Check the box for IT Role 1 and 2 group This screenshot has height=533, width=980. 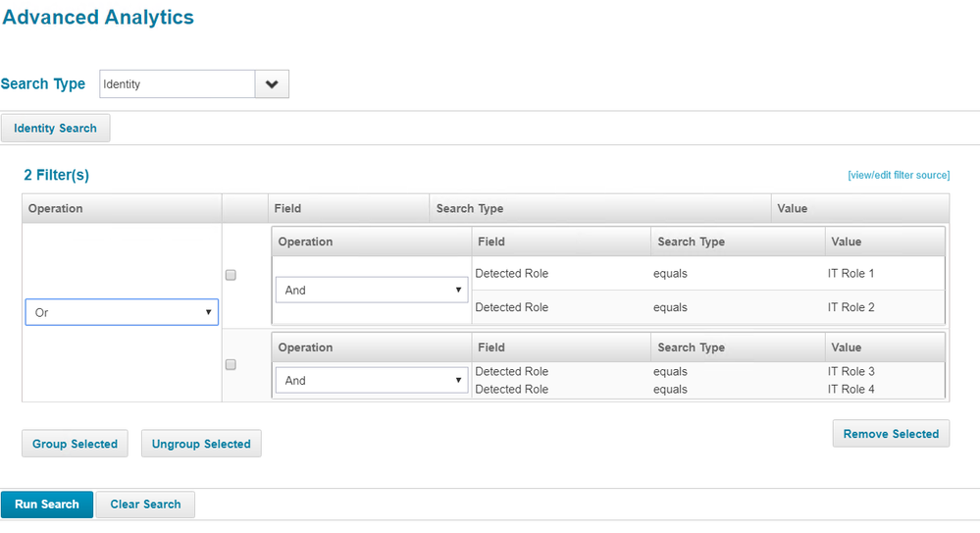coord(231,275)
